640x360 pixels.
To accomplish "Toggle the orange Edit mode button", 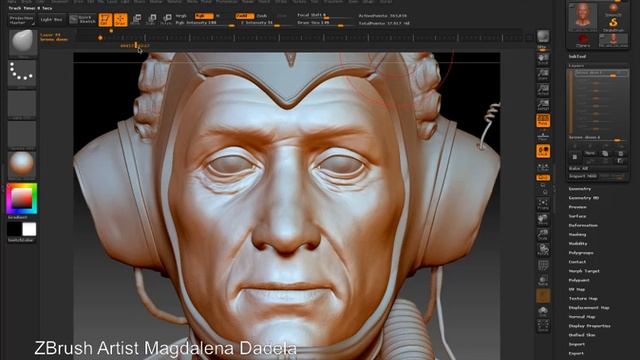I will [x=105, y=20].
